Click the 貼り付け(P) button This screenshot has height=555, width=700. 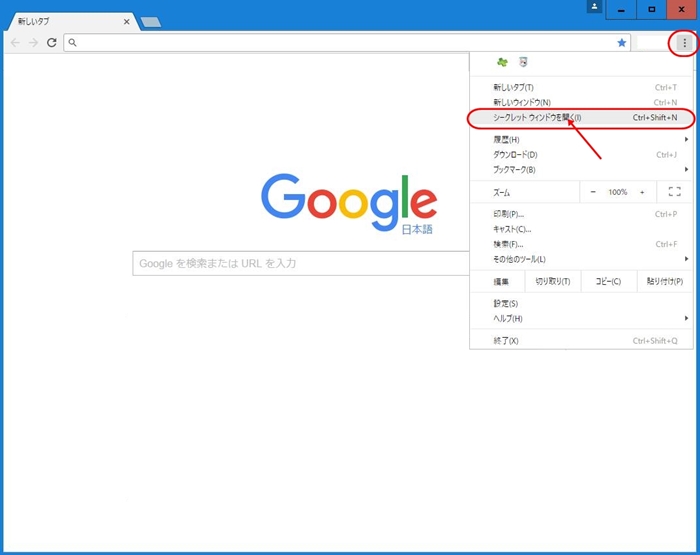pos(665,281)
